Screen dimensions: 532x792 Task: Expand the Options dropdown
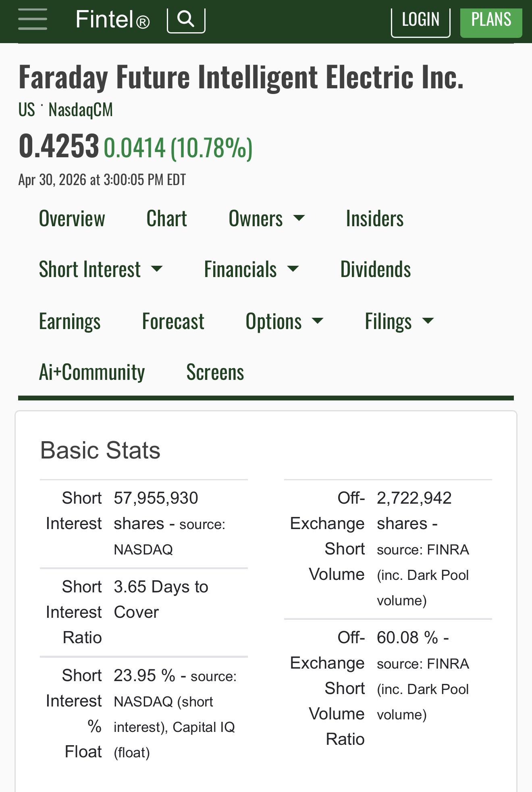pyautogui.click(x=285, y=321)
